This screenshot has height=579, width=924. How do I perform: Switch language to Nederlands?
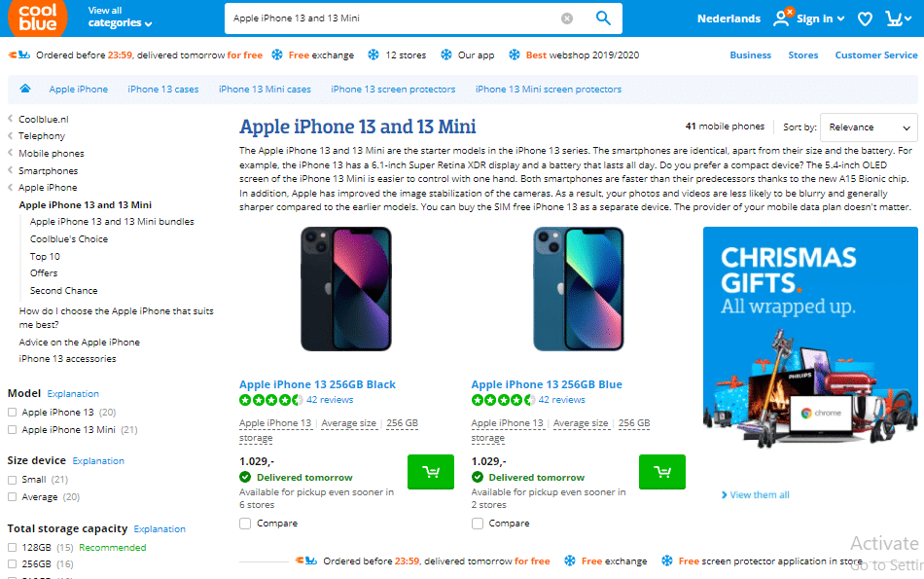729,18
